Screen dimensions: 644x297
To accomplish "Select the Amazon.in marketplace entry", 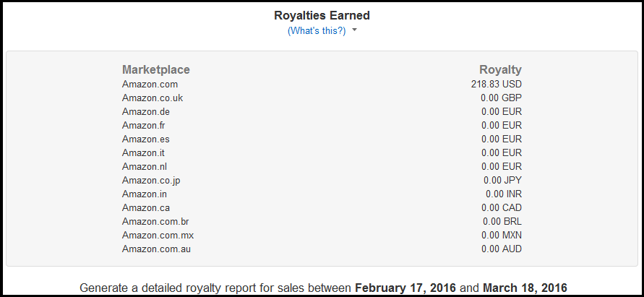I will (x=144, y=194).
